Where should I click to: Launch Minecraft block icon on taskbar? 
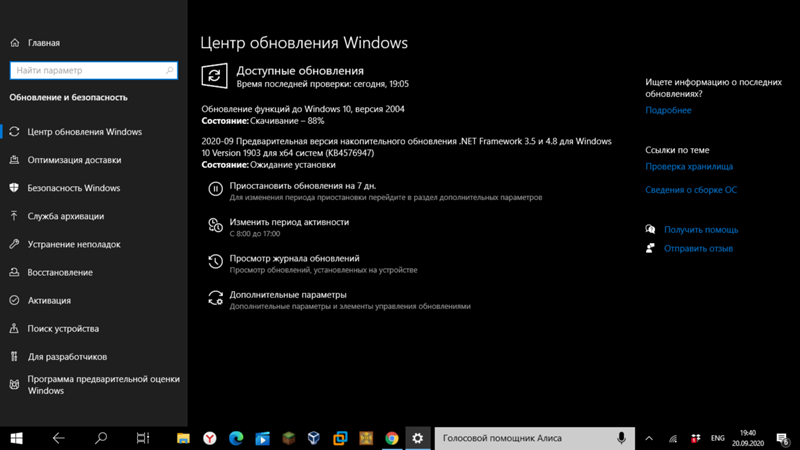288,438
